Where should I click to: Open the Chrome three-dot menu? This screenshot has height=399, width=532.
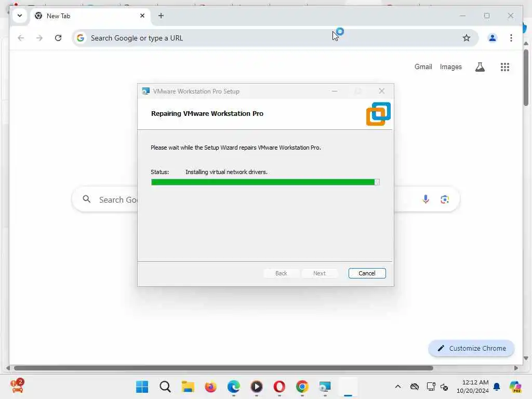[511, 38]
